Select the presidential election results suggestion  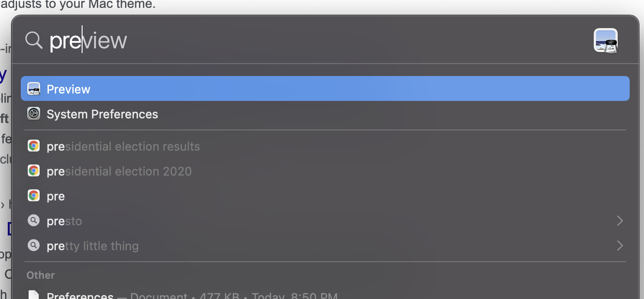click(x=123, y=147)
